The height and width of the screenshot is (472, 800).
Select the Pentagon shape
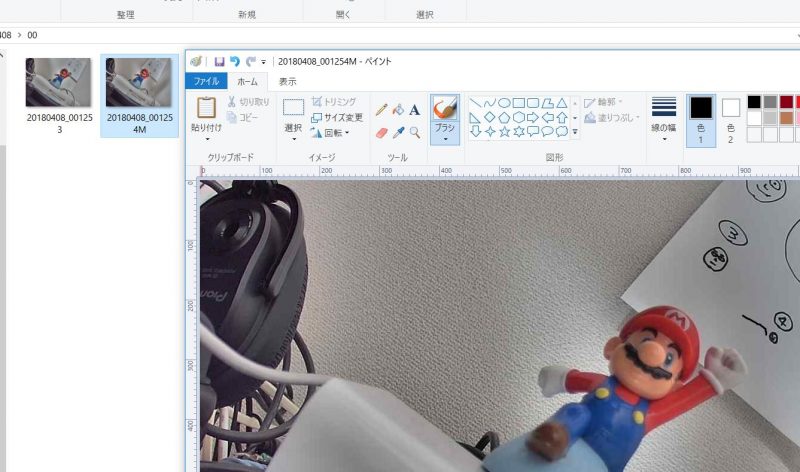504,117
